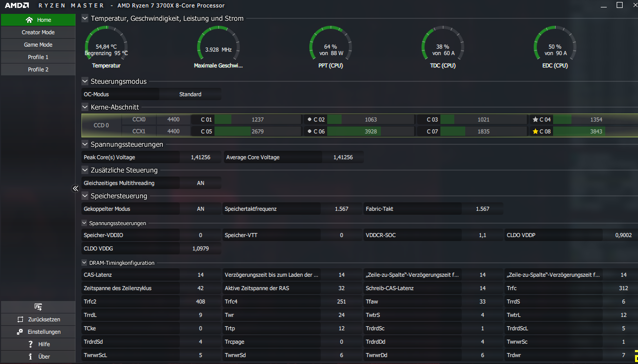Collapse the Zusätzliche Steuerung section
The image size is (638, 364).
pyautogui.click(x=85, y=170)
